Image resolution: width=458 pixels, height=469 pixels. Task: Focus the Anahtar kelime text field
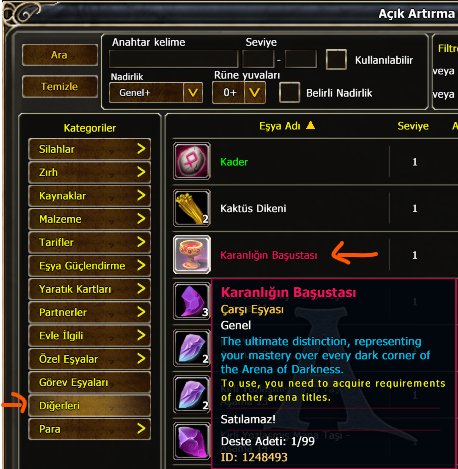pos(174,59)
